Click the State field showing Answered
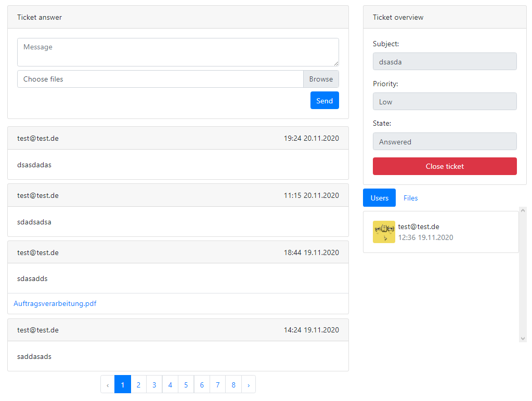The width and height of the screenshot is (532, 401). pyautogui.click(x=445, y=141)
